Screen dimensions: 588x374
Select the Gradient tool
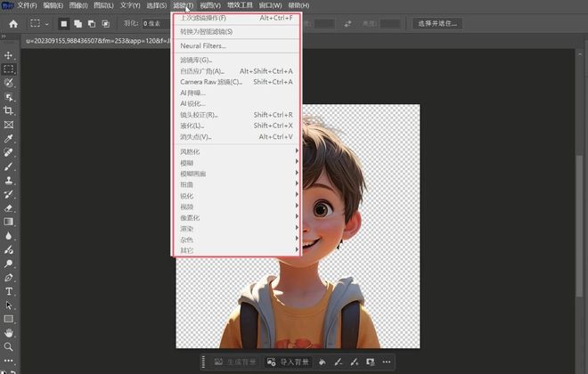pos(8,222)
